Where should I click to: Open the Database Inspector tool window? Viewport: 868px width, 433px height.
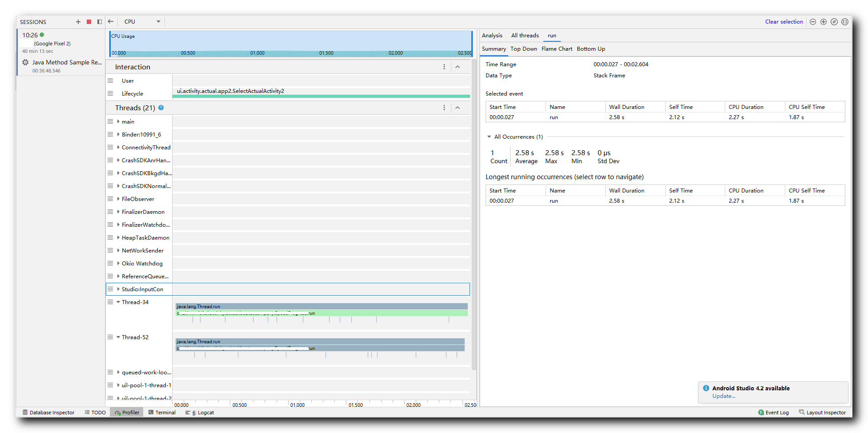tap(48, 413)
